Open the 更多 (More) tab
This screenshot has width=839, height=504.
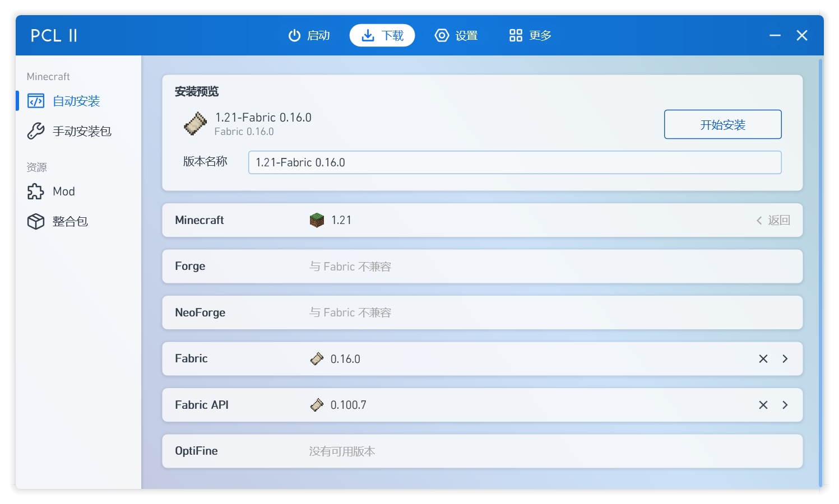[530, 35]
